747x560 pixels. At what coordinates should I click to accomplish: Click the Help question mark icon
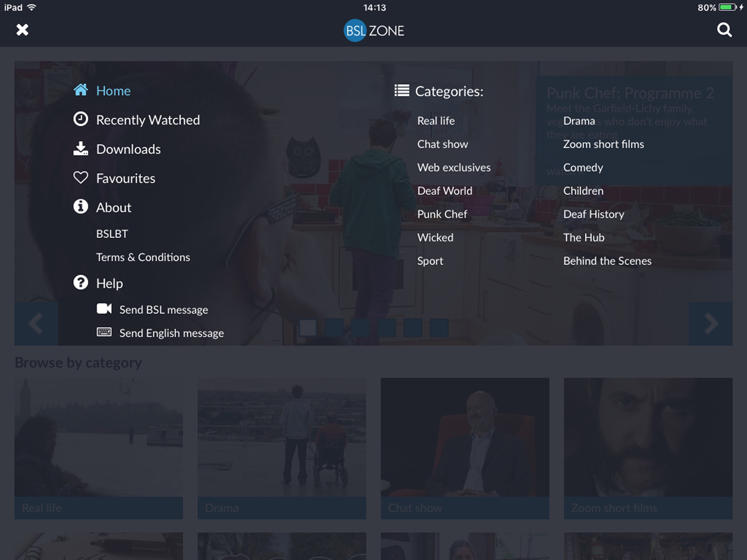click(81, 282)
